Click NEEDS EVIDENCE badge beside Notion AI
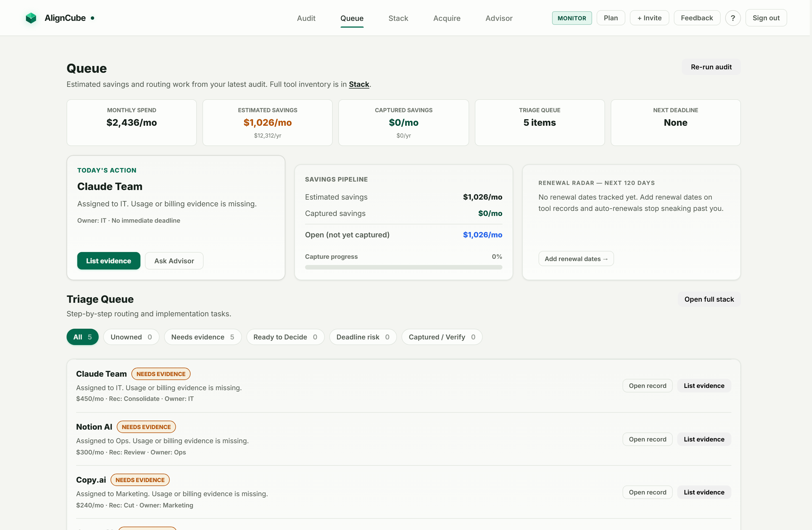 point(146,427)
